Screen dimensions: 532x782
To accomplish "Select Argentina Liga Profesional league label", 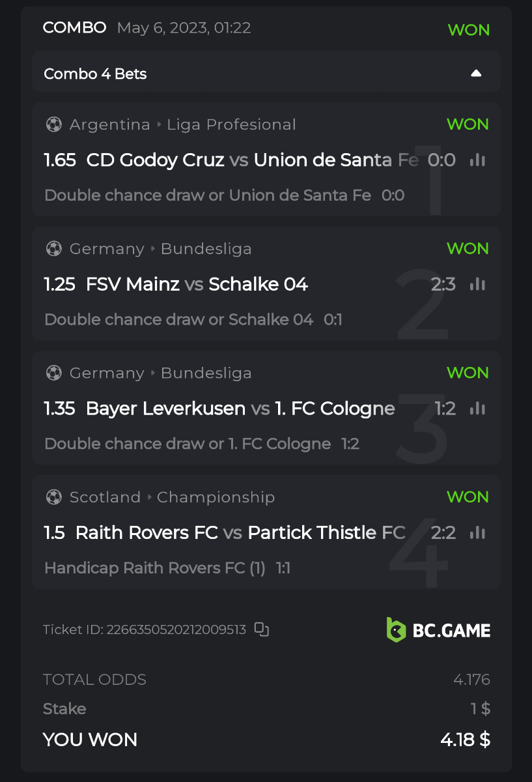I will (182, 124).
